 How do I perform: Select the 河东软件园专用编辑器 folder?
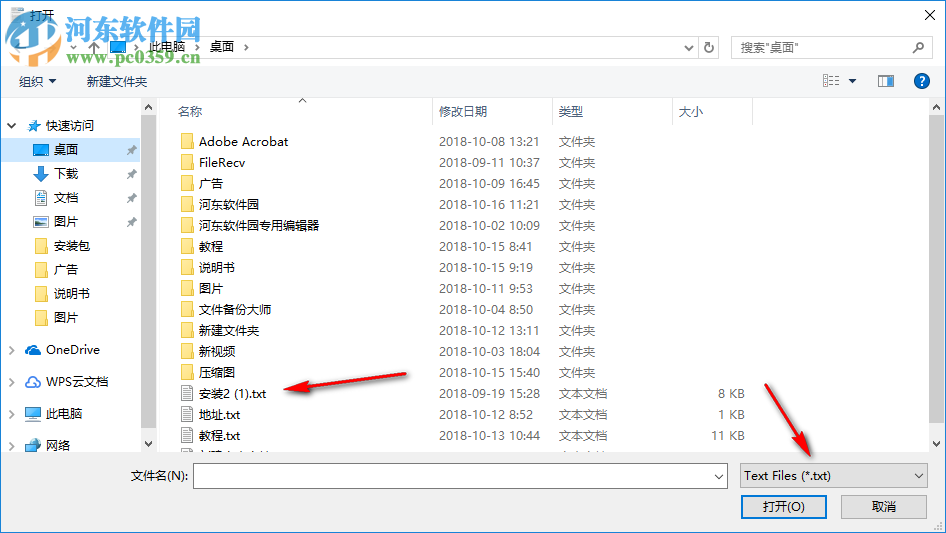click(x=259, y=226)
